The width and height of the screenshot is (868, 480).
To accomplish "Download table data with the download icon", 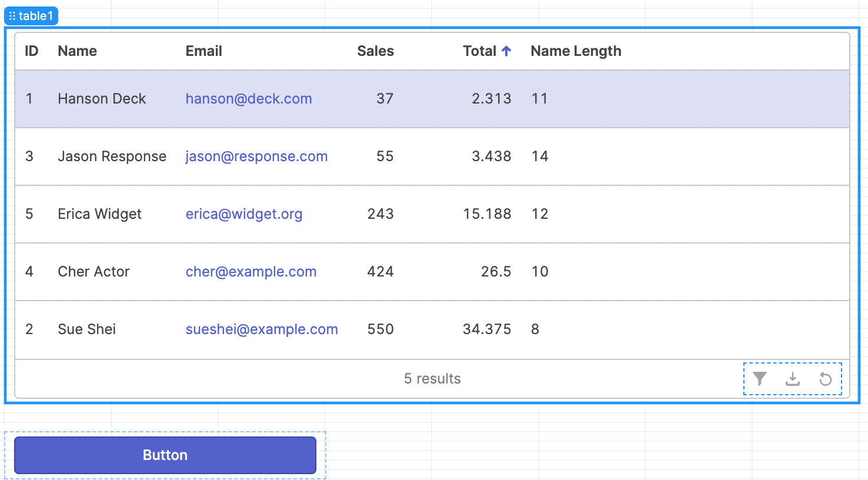I will pyautogui.click(x=793, y=379).
